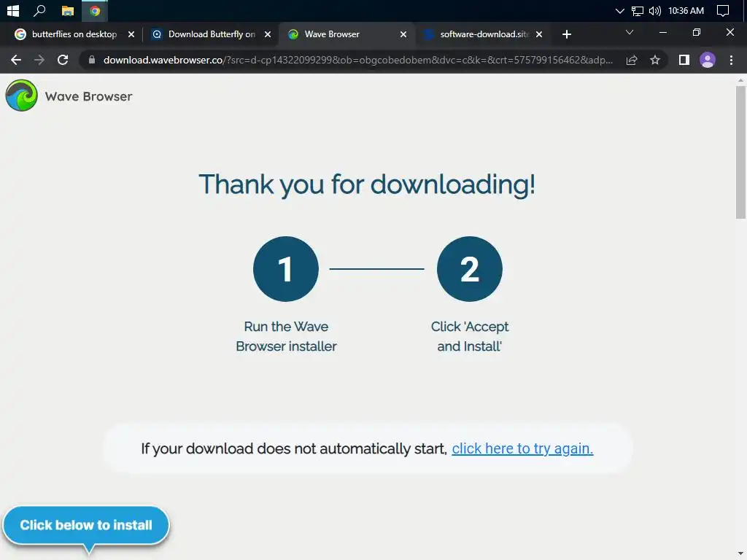
Task: Toggle the Chrome side panel
Action: 684,60
